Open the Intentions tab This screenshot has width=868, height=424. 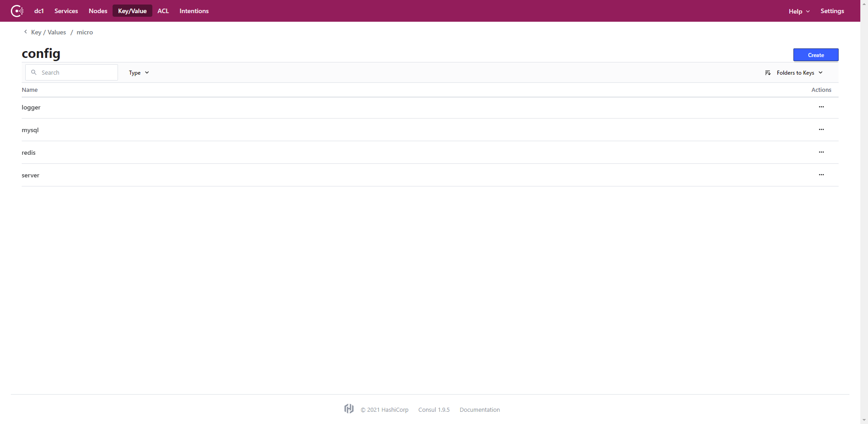[x=194, y=11]
